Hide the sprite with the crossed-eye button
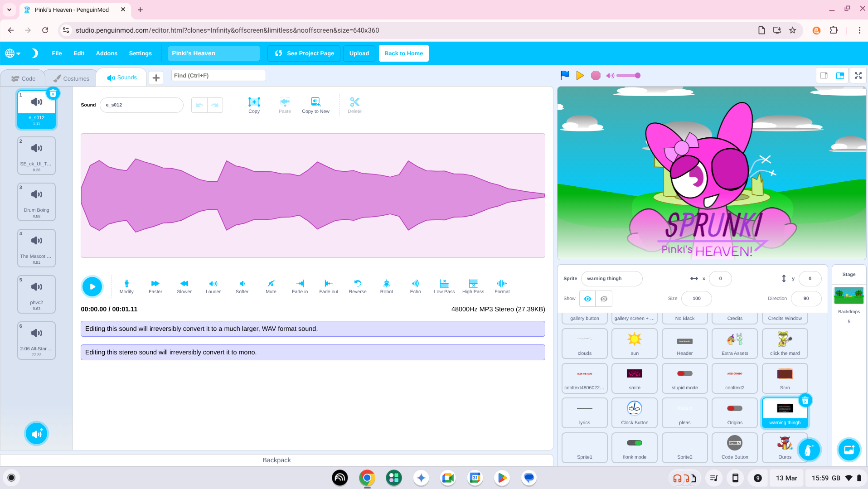Screen dimensions: 868x489 (604, 299)
